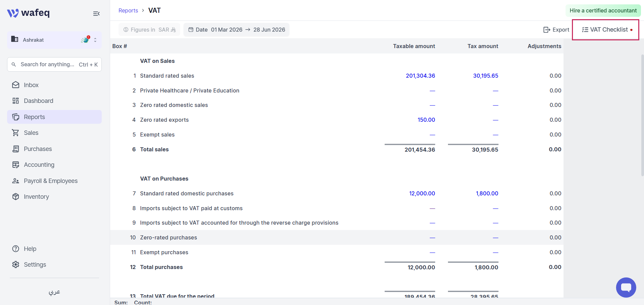644x305 pixels.
Task: Click the Export button
Action: tap(556, 30)
